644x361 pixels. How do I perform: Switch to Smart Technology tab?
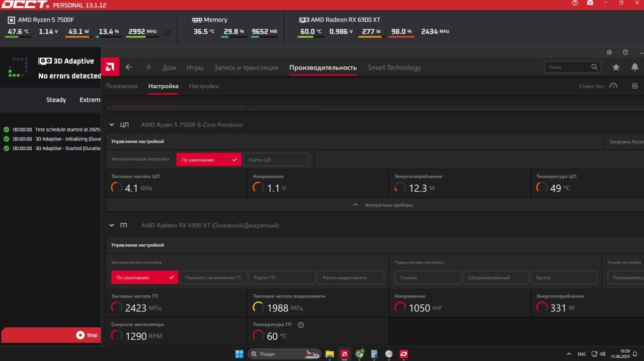coord(394,67)
